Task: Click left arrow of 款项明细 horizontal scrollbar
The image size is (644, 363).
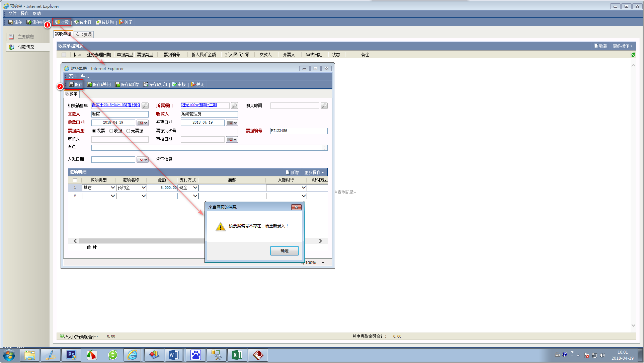Action: (x=75, y=241)
